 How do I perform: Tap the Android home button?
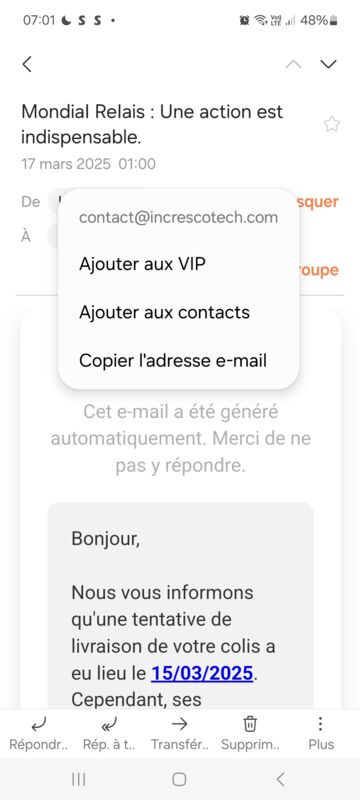(179, 779)
